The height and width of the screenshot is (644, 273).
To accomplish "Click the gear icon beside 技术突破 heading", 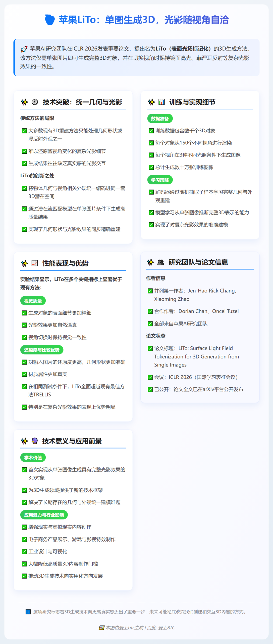I will click(35, 102).
